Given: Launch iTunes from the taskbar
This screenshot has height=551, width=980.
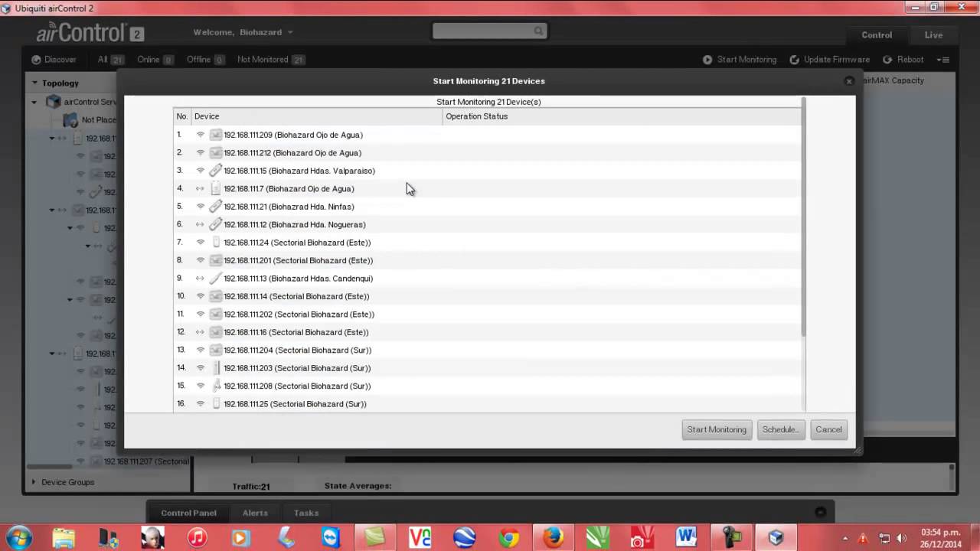Looking at the screenshot, I should pos(198,538).
